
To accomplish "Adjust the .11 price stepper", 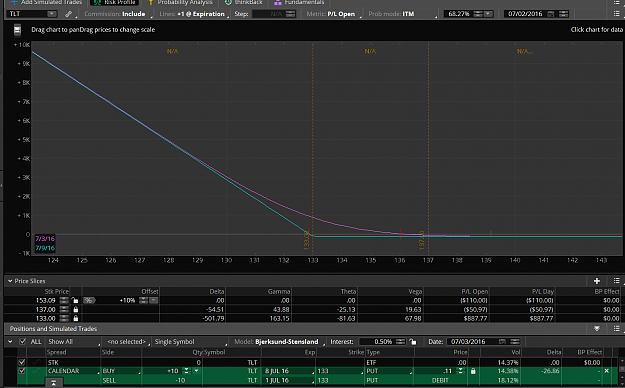I will 460,371.
